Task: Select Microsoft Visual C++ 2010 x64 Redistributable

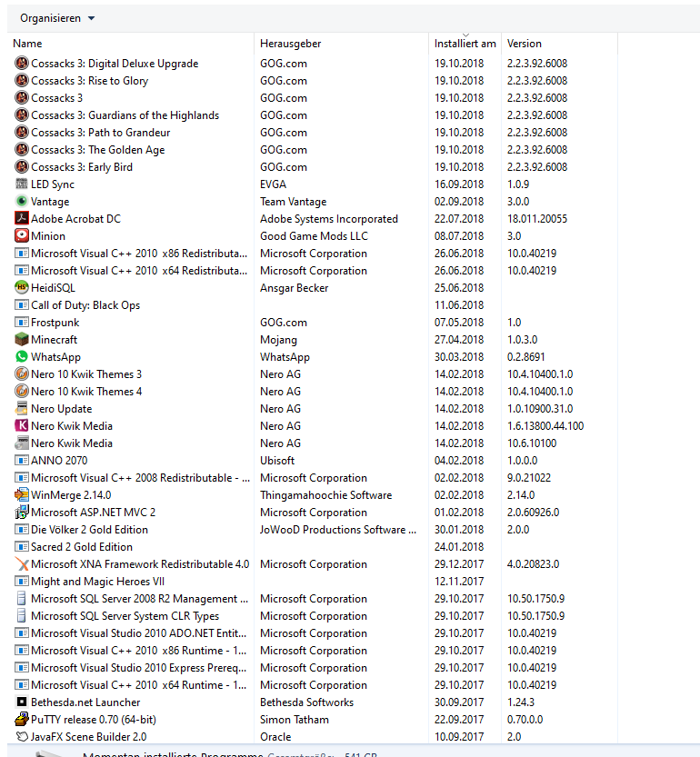Action: [139, 271]
